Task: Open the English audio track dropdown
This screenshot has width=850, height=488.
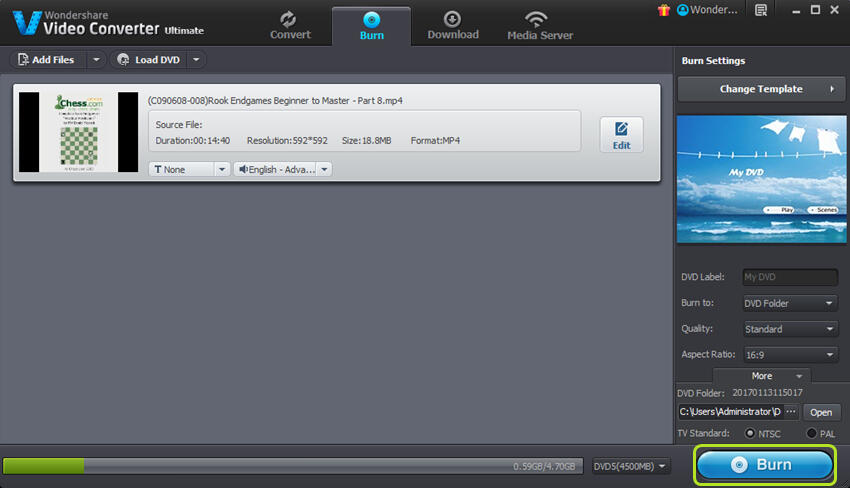Action: point(282,169)
